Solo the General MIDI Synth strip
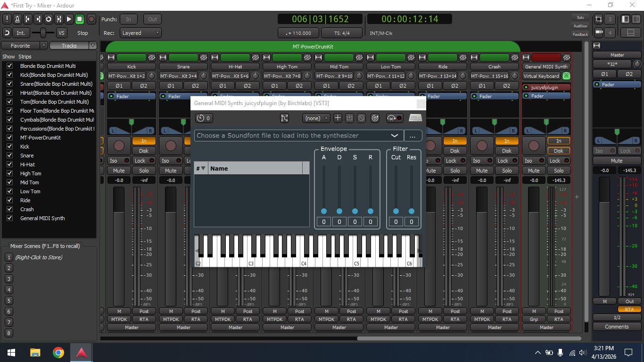Screen dimensions: 644x362 coord(559,171)
